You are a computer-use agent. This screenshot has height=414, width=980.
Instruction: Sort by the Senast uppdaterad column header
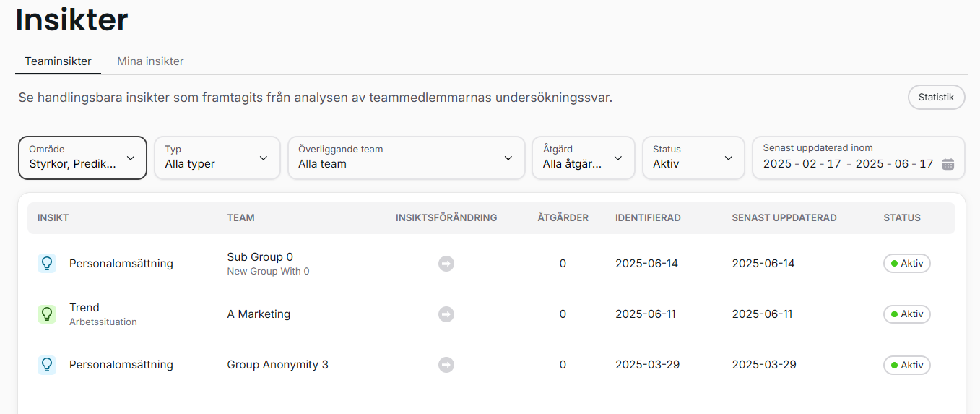pyautogui.click(x=784, y=217)
